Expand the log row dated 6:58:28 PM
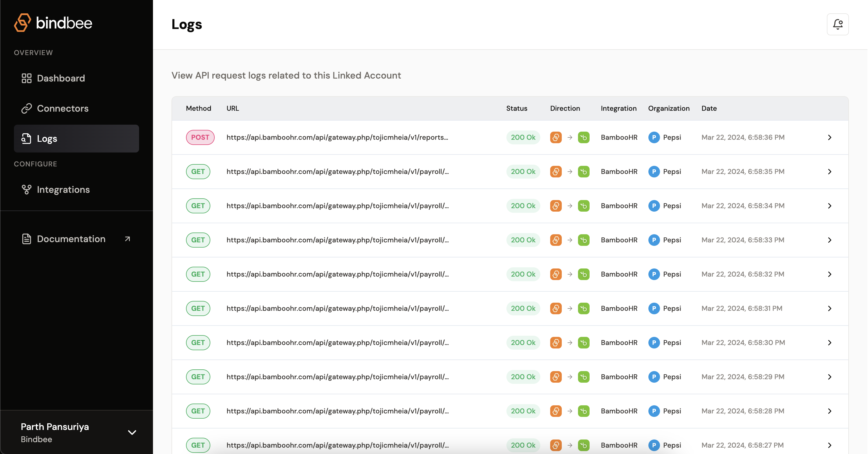Image resolution: width=868 pixels, height=454 pixels. point(829,411)
